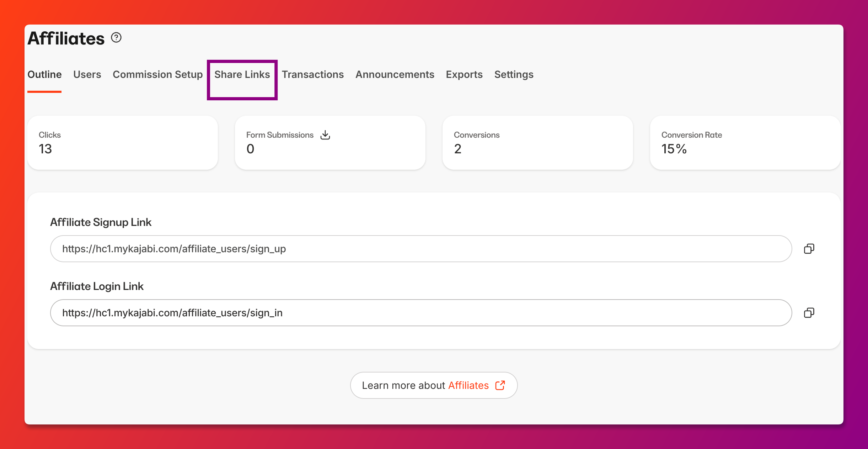Viewport: 868px width, 449px height.
Task: Click the external link icon beside Affiliates
Action: (500, 385)
